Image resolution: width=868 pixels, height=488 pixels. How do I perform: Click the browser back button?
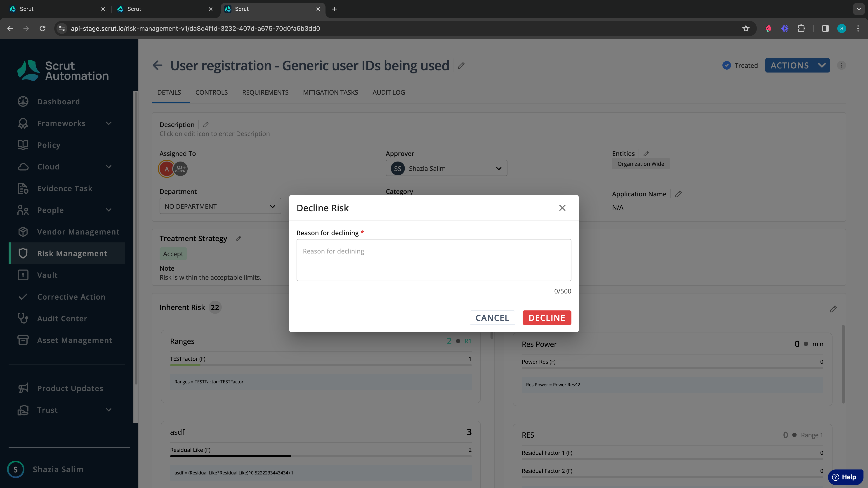click(x=10, y=28)
